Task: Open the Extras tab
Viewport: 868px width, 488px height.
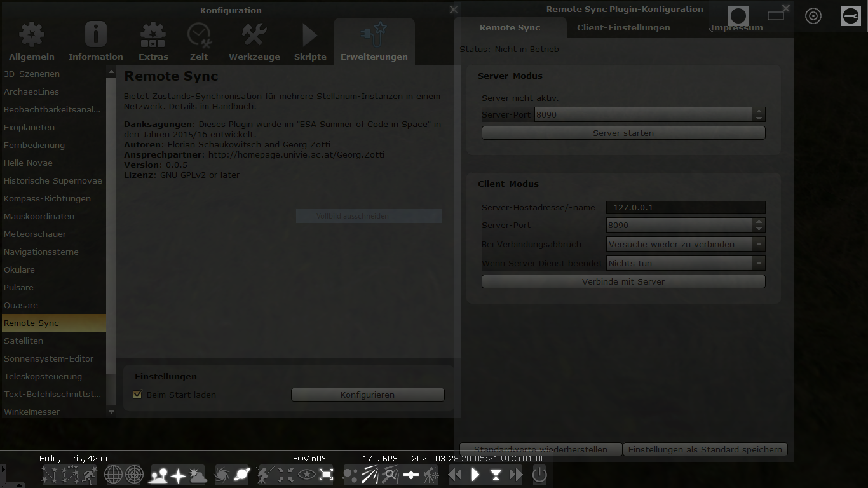Action: [x=153, y=42]
